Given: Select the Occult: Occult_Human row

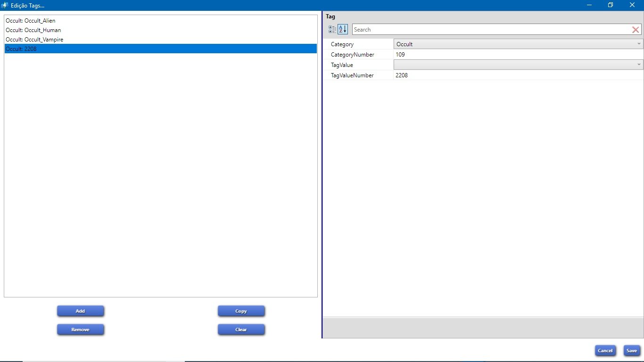Looking at the screenshot, I should pyautogui.click(x=161, y=30).
